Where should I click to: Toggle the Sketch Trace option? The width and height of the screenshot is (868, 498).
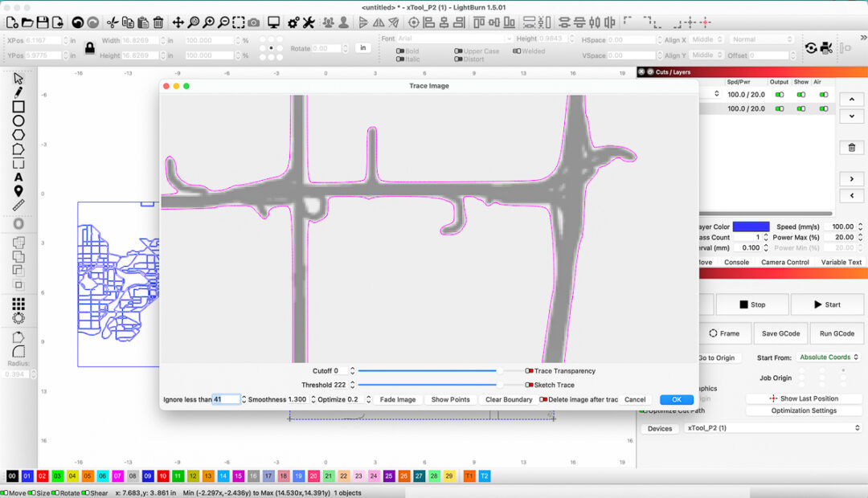pos(530,385)
